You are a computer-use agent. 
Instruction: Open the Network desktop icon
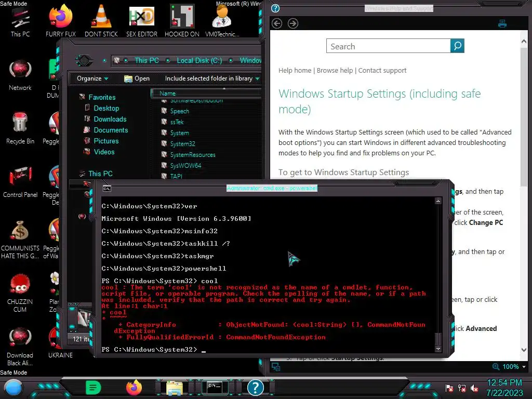pyautogui.click(x=20, y=75)
